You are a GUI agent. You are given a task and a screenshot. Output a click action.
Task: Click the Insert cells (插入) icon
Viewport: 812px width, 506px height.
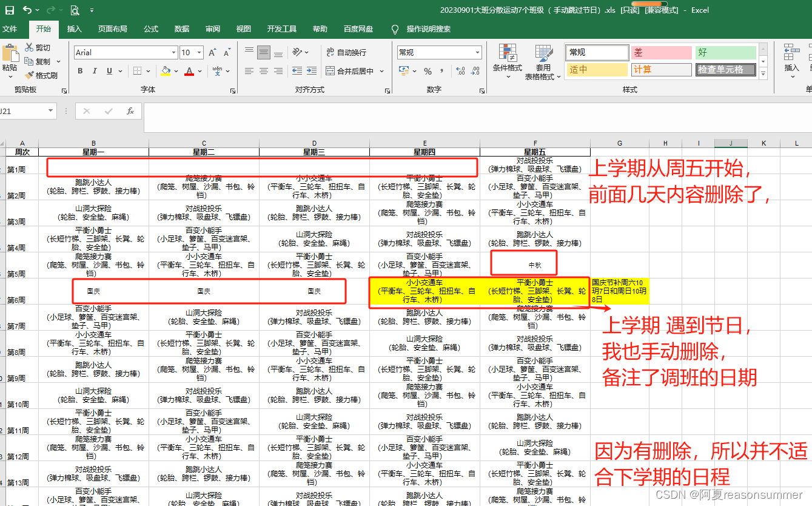(791, 53)
